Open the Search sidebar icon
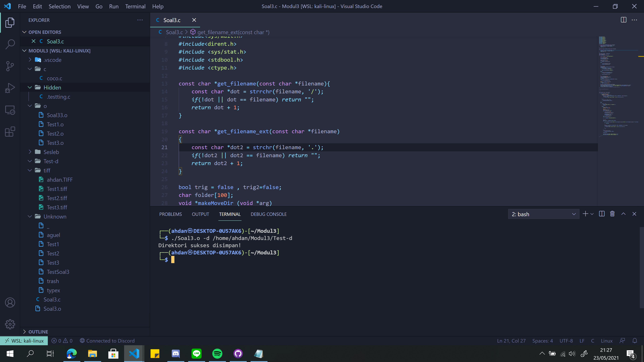 click(10, 44)
